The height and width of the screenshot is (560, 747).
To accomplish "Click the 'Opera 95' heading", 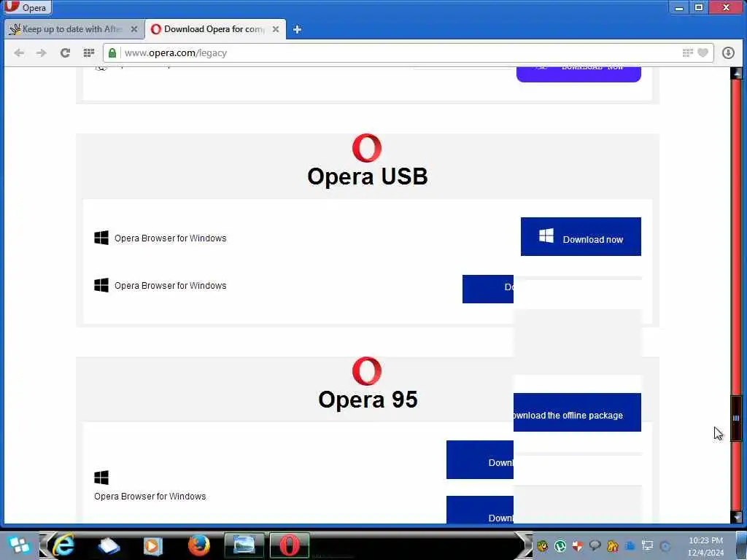I will tap(368, 400).
